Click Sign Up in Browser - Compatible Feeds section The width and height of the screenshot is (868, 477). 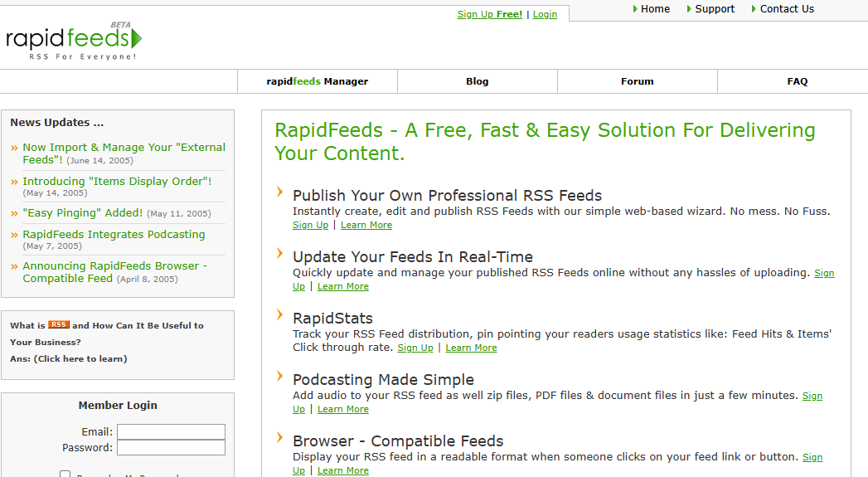click(x=812, y=457)
